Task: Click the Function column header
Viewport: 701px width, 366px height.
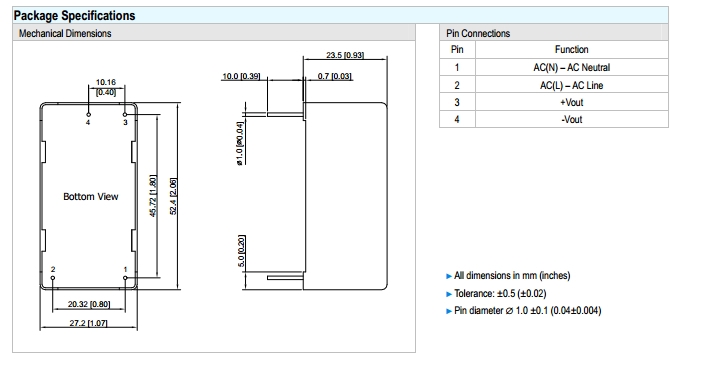Action: click(572, 50)
